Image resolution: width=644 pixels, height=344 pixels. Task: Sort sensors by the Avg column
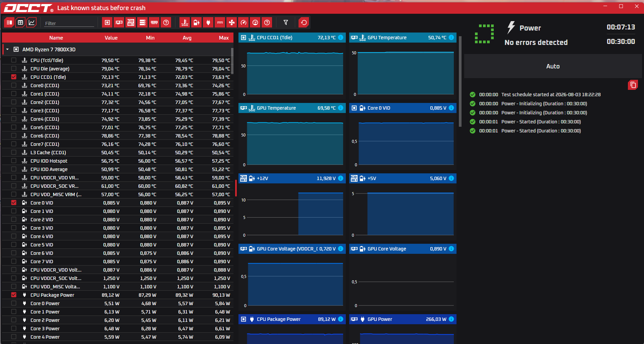(x=187, y=38)
